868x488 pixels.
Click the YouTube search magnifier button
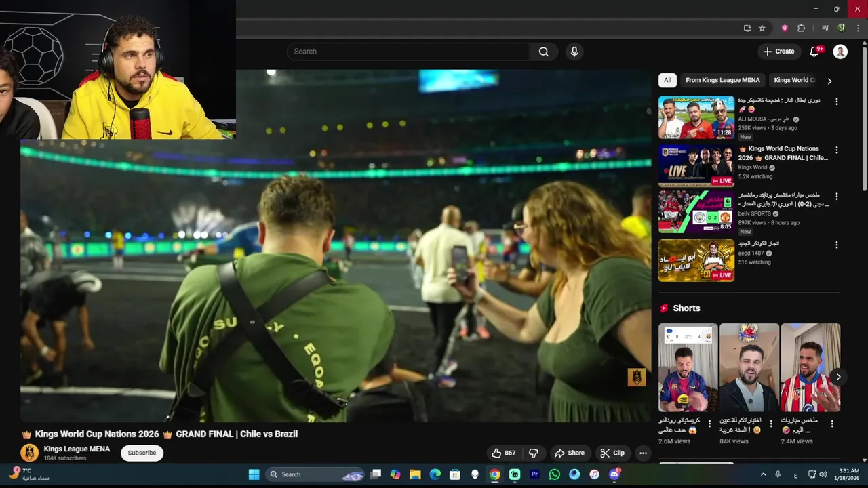(543, 52)
